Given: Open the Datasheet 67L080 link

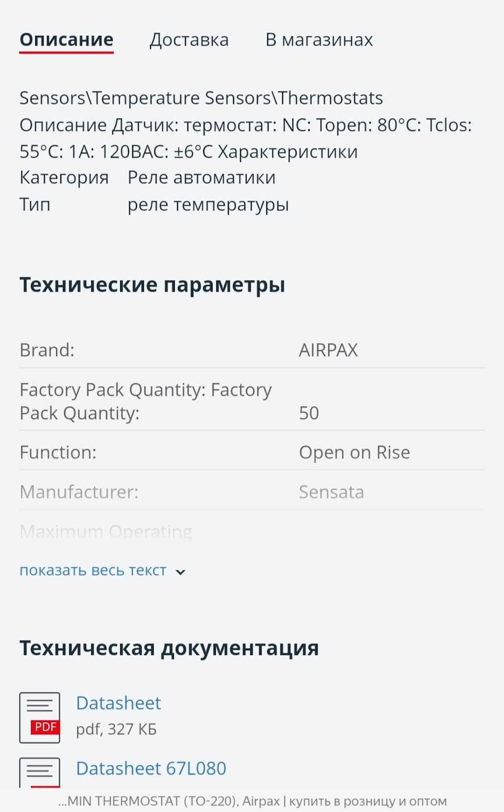Looking at the screenshot, I should (x=151, y=768).
